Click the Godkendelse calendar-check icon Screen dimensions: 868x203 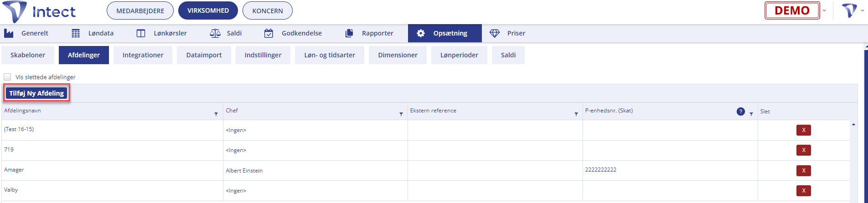coord(269,33)
